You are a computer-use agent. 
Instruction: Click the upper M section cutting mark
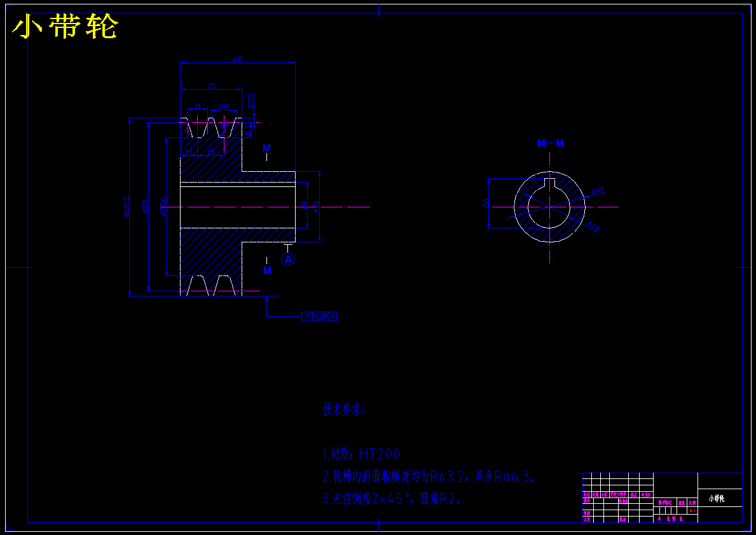(x=266, y=148)
